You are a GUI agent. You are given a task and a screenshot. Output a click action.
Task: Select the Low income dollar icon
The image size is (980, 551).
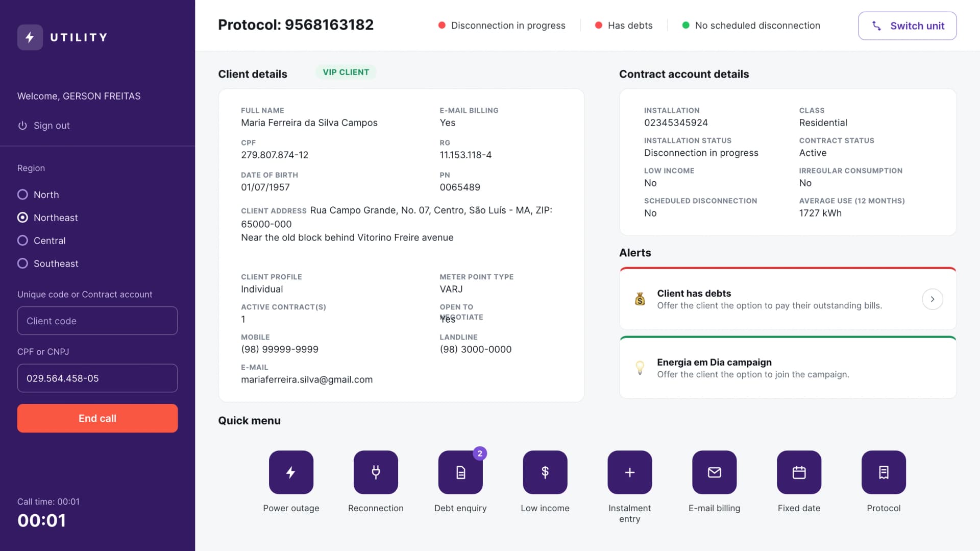[x=545, y=472]
